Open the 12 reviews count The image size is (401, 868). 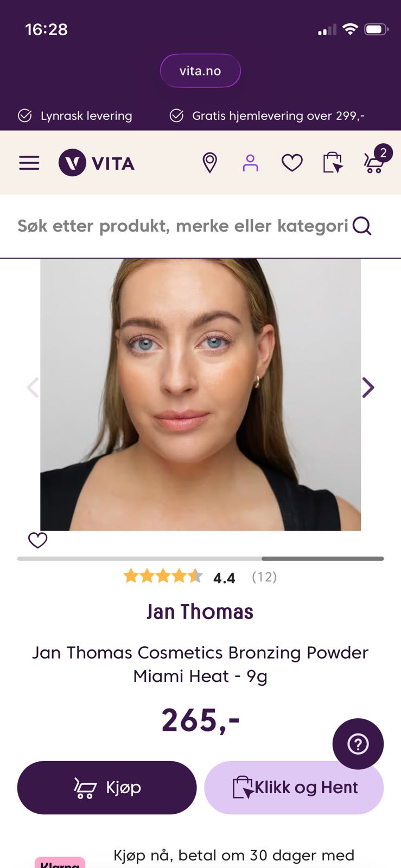[264, 577]
